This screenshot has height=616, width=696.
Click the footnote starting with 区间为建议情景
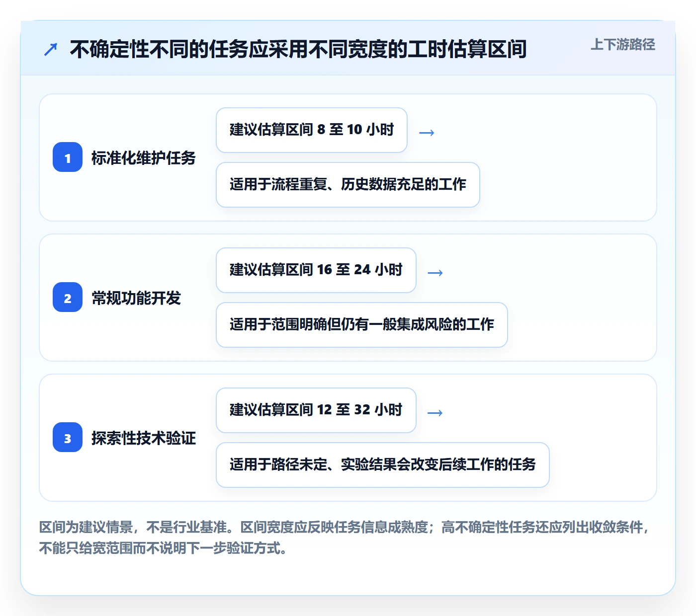345,538
